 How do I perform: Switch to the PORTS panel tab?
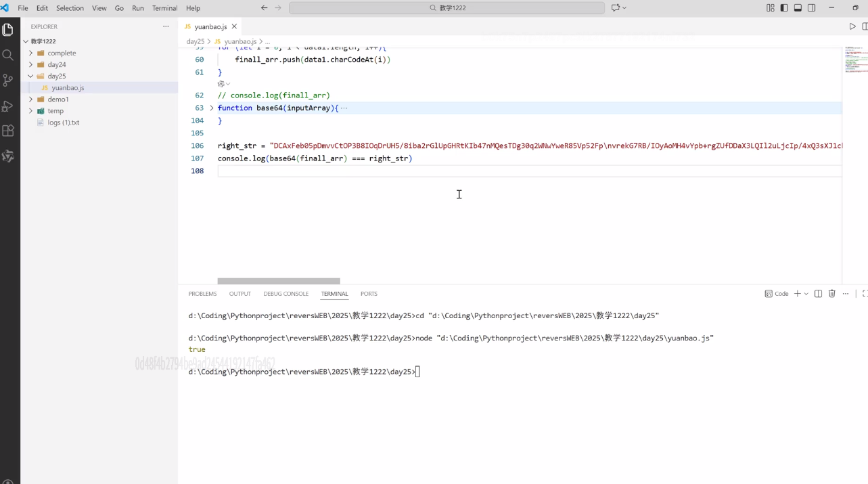(x=369, y=294)
